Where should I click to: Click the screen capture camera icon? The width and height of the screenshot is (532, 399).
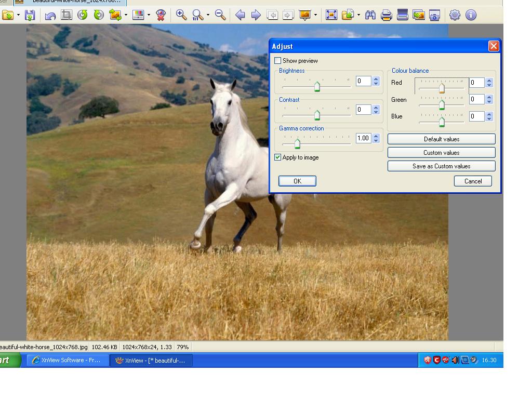click(435, 15)
